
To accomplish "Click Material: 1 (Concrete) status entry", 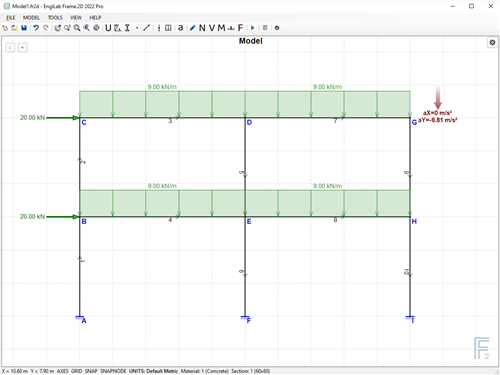I will pyautogui.click(x=205, y=371).
